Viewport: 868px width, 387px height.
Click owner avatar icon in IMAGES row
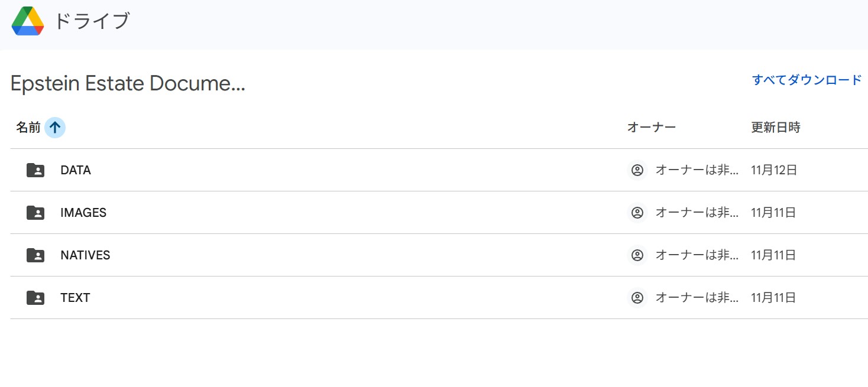tap(637, 213)
